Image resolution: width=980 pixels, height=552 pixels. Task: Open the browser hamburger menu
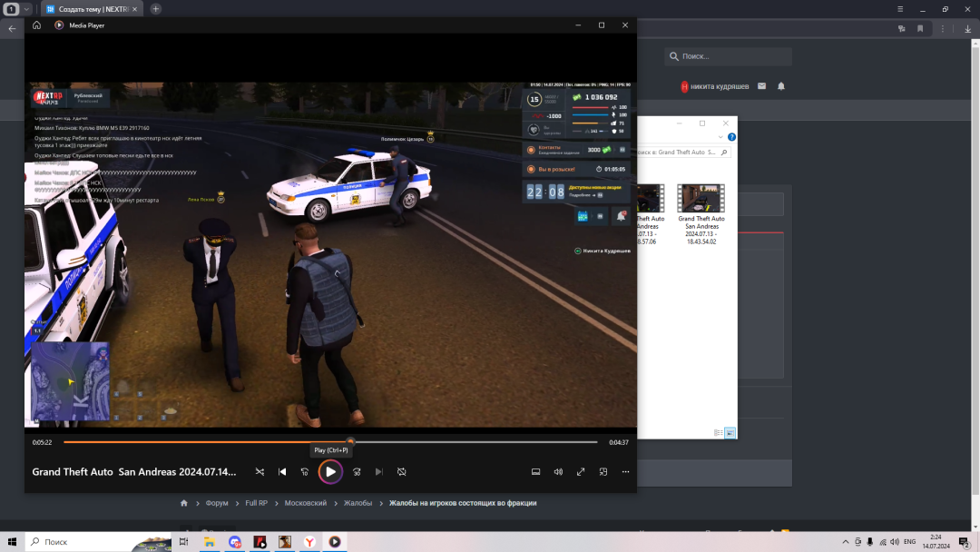pos(900,9)
